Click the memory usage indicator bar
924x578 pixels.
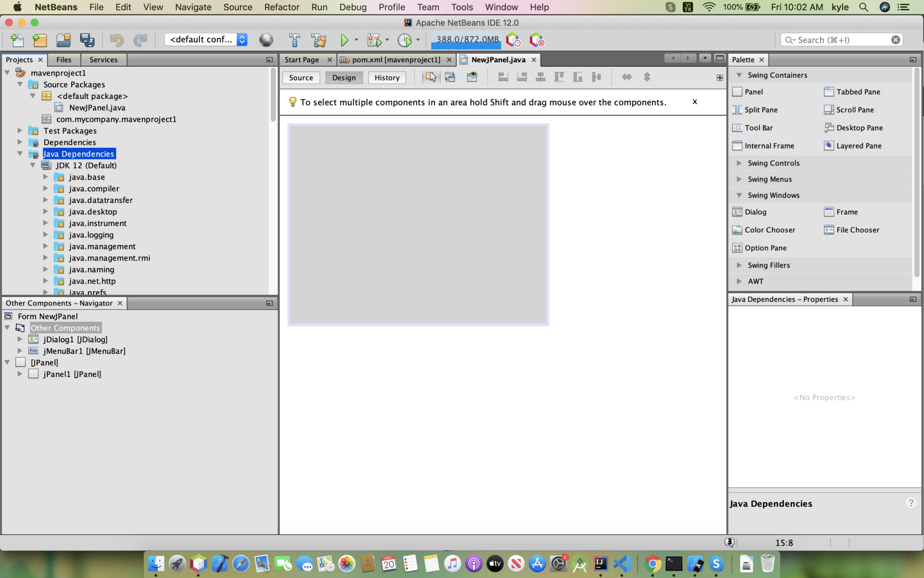(467, 40)
